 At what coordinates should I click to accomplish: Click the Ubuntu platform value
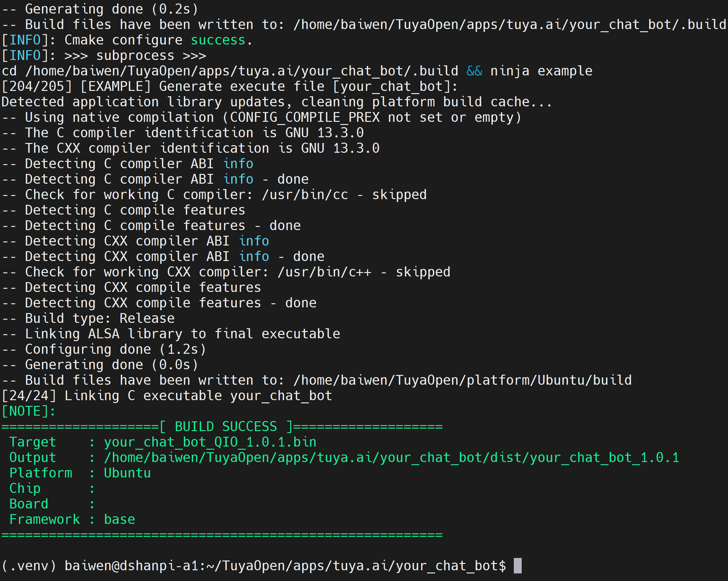pos(127,473)
